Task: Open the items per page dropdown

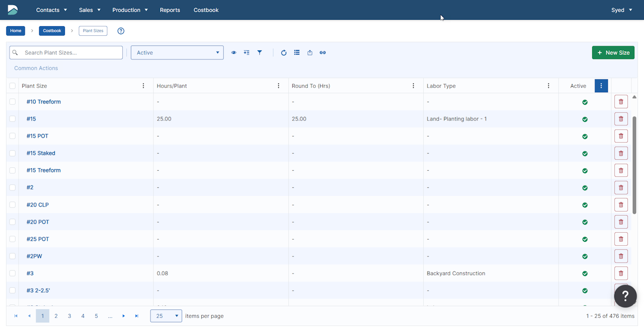Action: [x=166, y=316]
